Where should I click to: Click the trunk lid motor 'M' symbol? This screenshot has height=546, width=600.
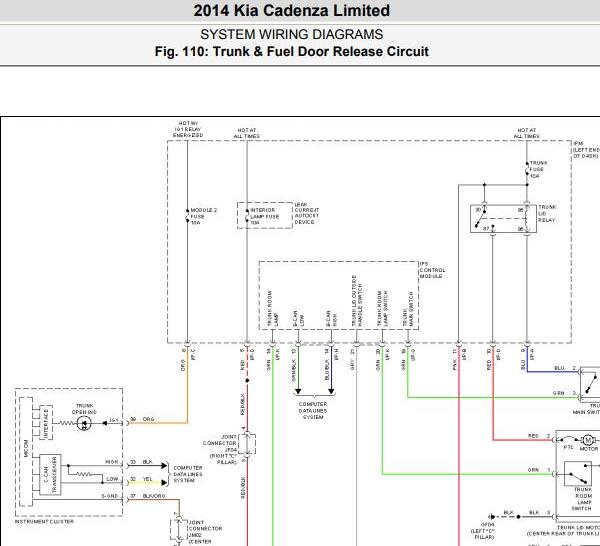(x=588, y=440)
